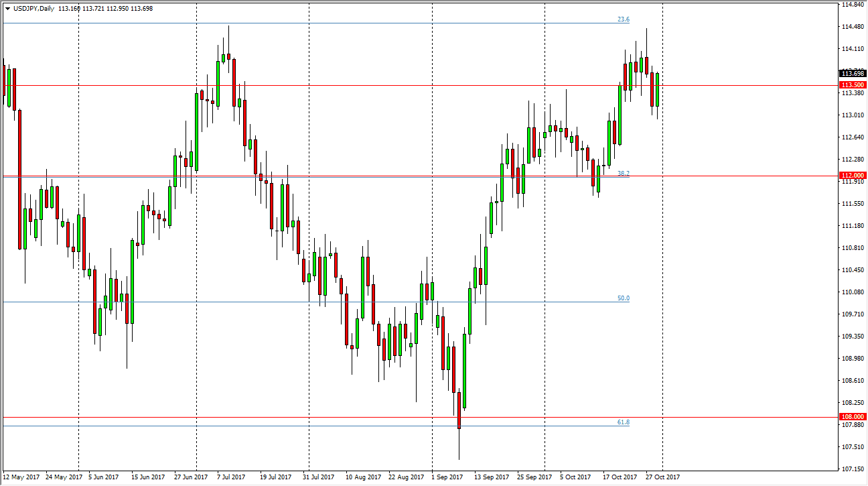Click the 114.840 price scale value
This screenshot has height=486, width=868.
[x=851, y=5]
